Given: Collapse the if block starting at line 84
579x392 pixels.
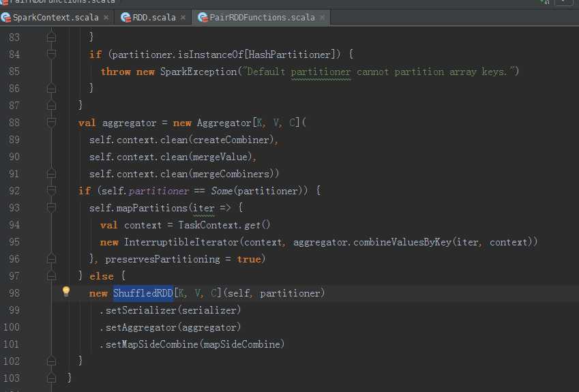Looking at the screenshot, I should pos(51,55).
